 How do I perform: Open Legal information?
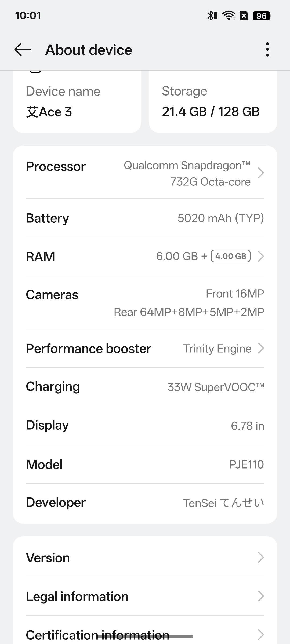click(145, 596)
